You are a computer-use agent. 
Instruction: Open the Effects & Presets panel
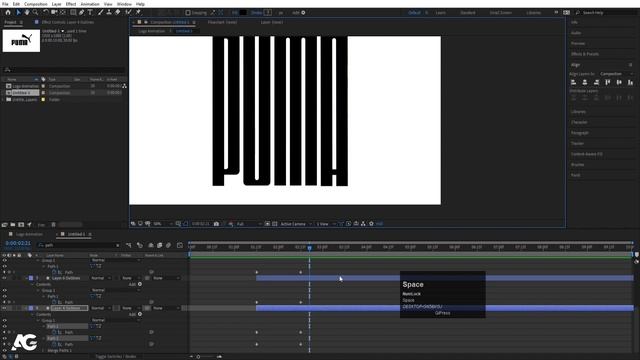point(584,54)
